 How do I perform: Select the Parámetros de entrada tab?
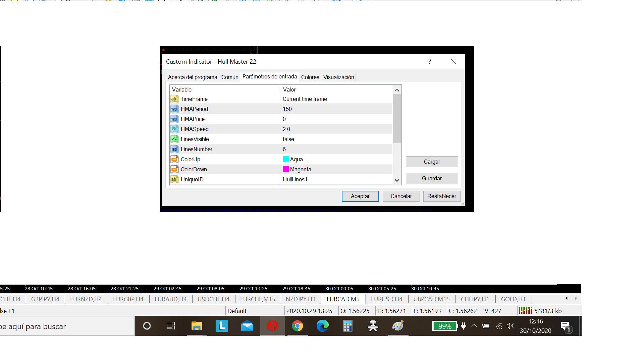pyautogui.click(x=270, y=77)
